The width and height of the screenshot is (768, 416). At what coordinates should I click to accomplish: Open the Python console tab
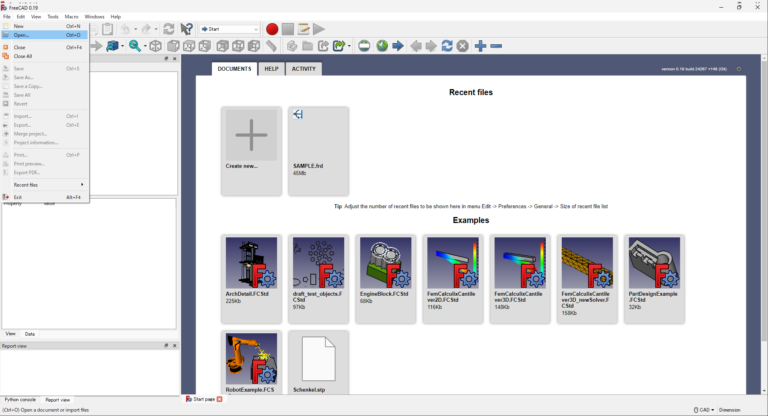coord(21,399)
